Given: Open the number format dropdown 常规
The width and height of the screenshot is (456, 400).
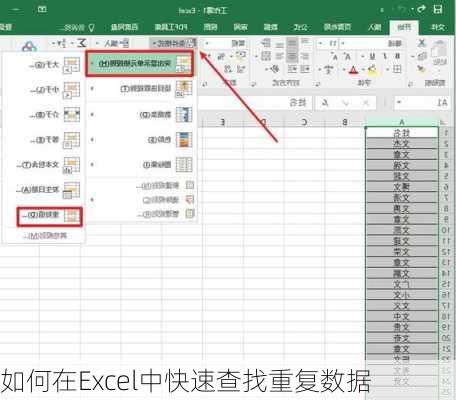Looking at the screenshot, I should (x=207, y=43).
